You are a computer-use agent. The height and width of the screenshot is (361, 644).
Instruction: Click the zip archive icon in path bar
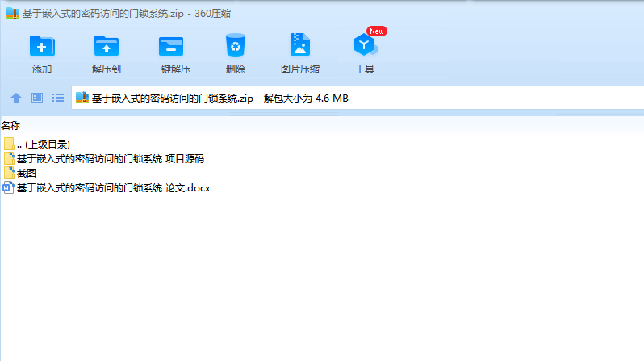pyautogui.click(x=82, y=98)
